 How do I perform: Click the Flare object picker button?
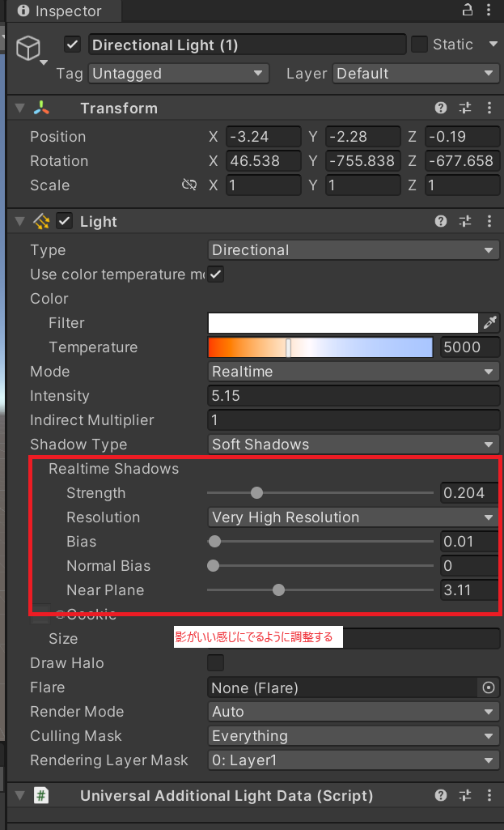click(489, 687)
